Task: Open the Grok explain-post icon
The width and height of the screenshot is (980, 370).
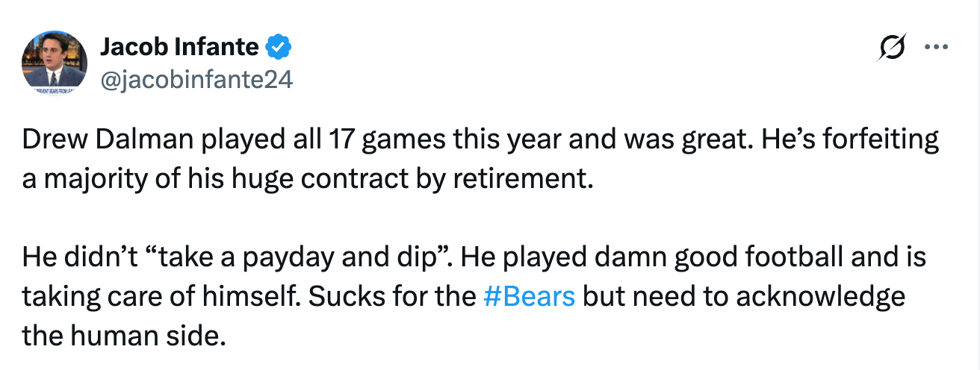Action: click(894, 49)
